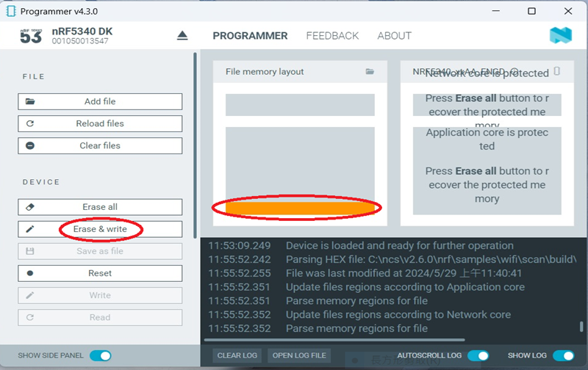Click the Nordic Semiconductor logo
The width and height of the screenshot is (588, 370).
pyautogui.click(x=561, y=35)
